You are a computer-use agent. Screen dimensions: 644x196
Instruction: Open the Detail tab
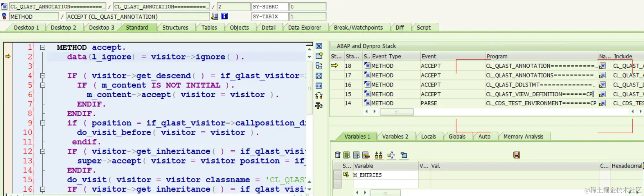[268, 27]
